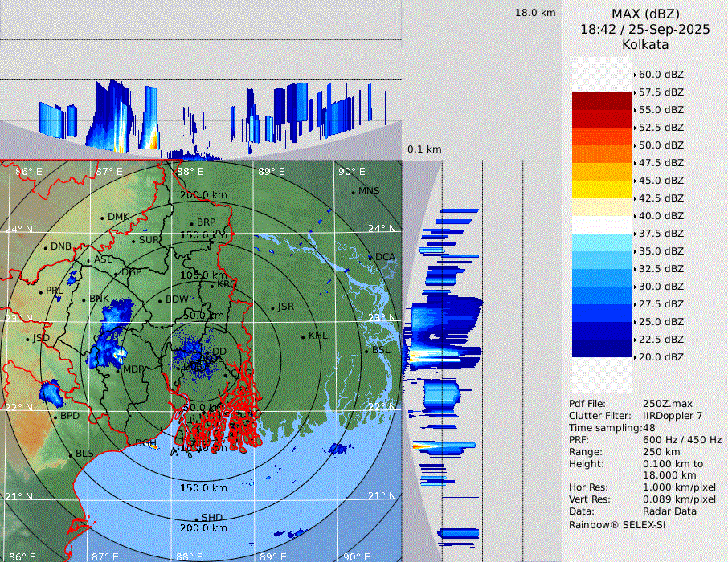Click the DMK station marker
Image resolution: width=728 pixels, height=562 pixels.
click(103, 218)
